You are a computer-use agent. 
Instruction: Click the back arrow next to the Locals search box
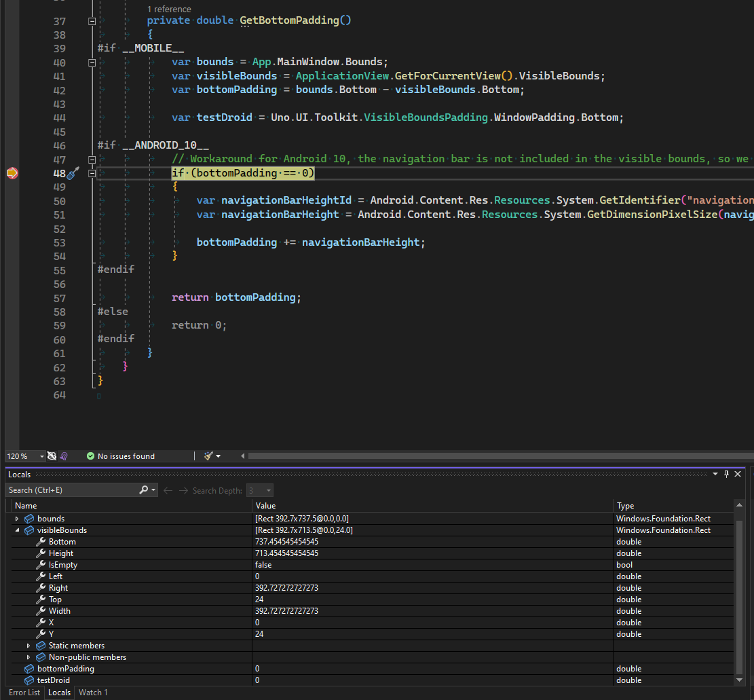[168, 490]
